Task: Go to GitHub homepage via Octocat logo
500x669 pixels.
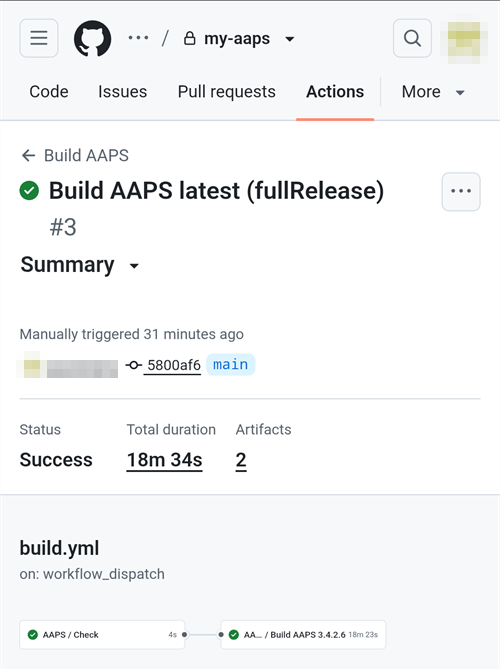Action: coord(93,38)
